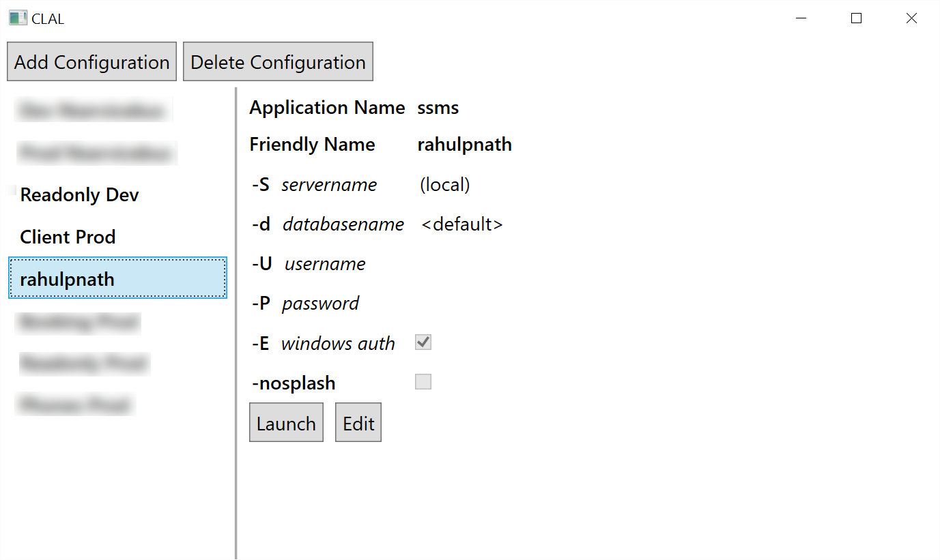940x560 pixels.
Task: Toggle the -nosplash checkbox
Action: tap(423, 382)
